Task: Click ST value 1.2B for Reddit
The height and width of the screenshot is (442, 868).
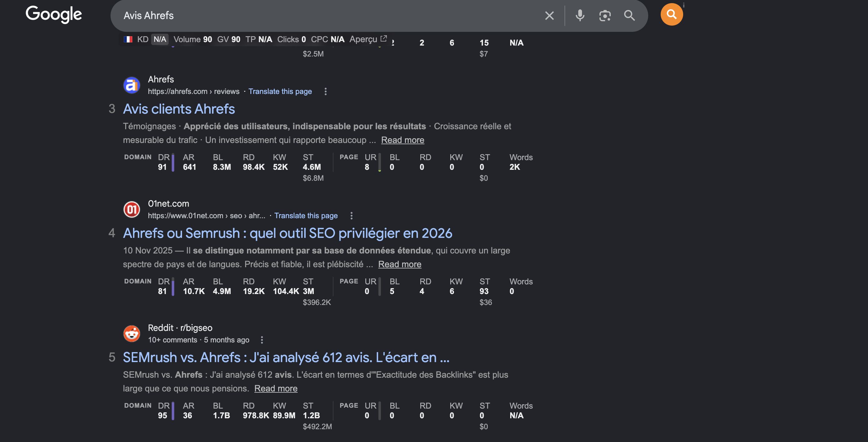Action: 311,416
